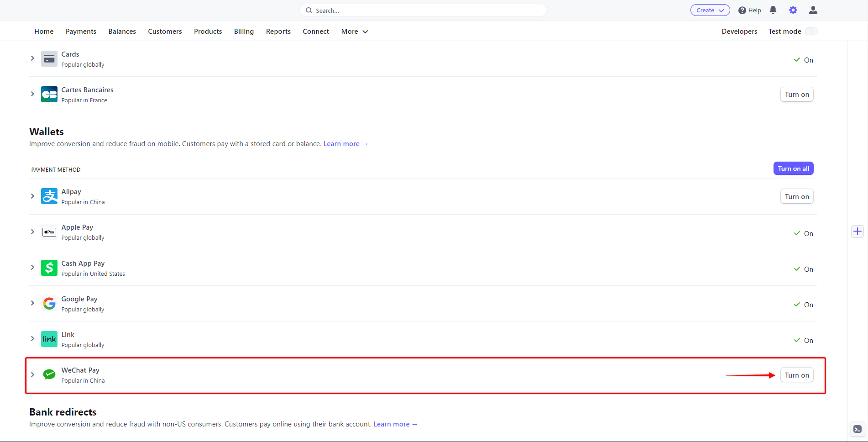Open the Create dropdown
Image resolution: width=868 pixels, height=442 pixels.
tap(710, 10)
